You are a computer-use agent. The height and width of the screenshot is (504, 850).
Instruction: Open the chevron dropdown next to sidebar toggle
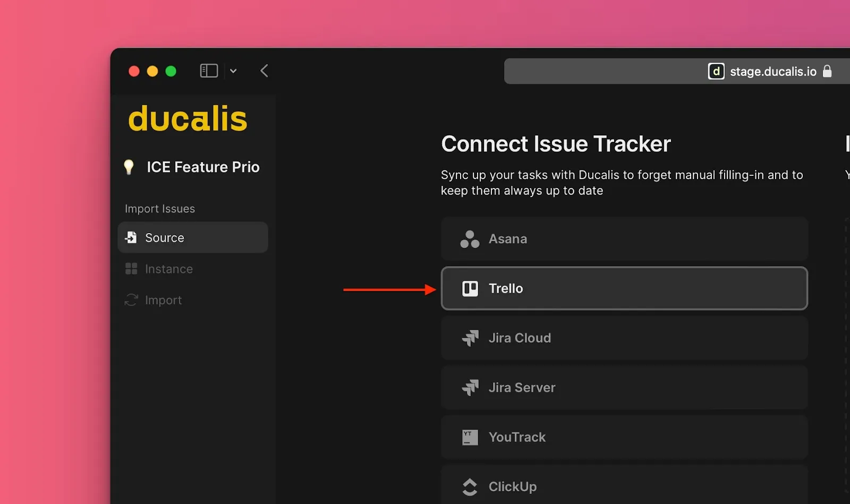233,71
